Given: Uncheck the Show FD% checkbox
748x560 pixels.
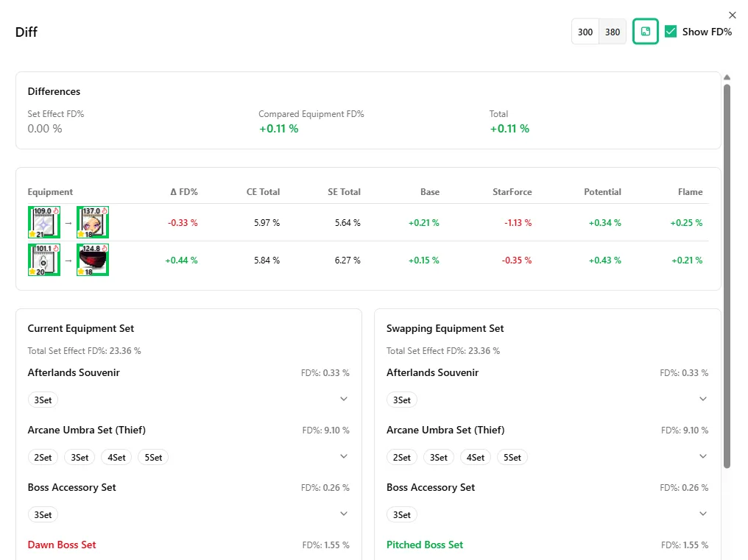Looking at the screenshot, I should [x=671, y=32].
